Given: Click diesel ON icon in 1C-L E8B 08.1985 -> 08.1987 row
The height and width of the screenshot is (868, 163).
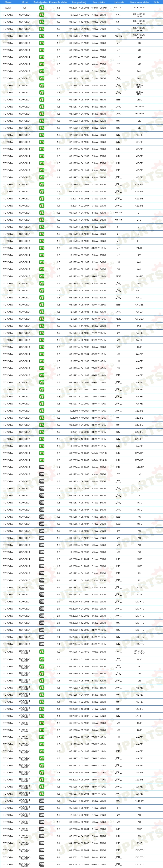Looking at the screenshot, I should pos(42,524).
